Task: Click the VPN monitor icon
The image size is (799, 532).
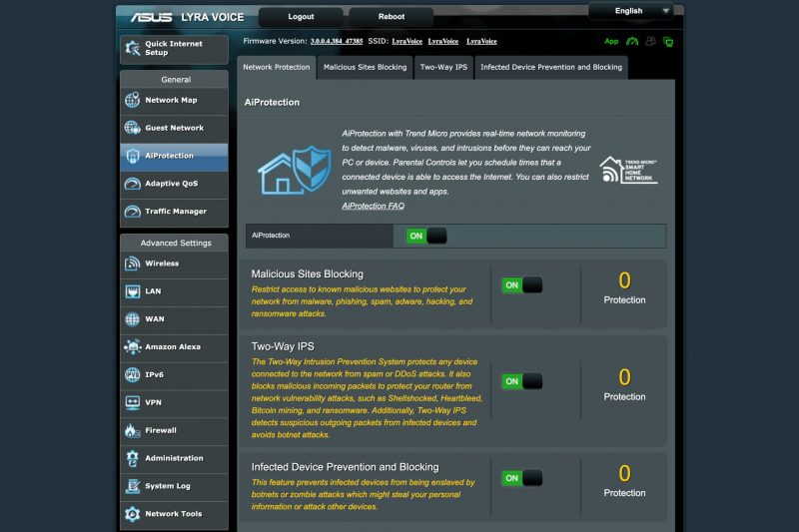Action: [133, 402]
